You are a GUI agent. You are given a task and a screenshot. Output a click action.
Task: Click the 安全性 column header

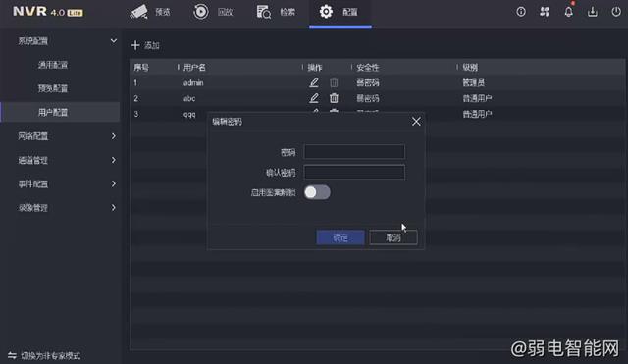point(368,68)
